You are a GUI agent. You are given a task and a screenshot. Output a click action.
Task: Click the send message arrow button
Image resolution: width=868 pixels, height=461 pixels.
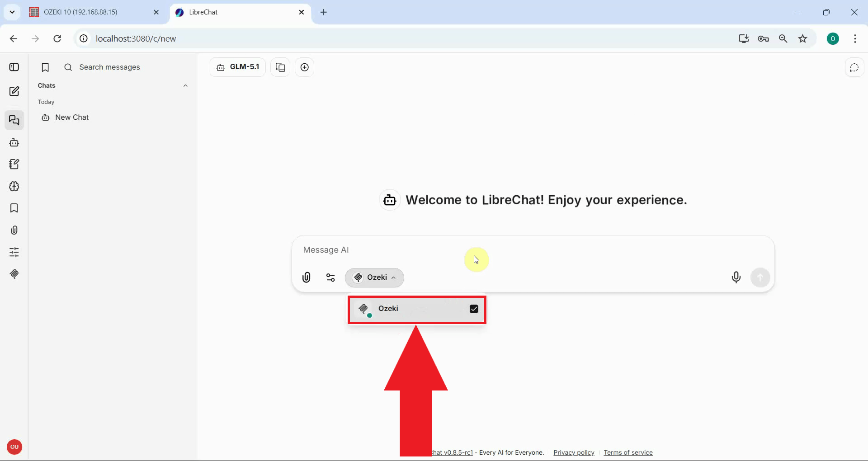click(x=760, y=278)
